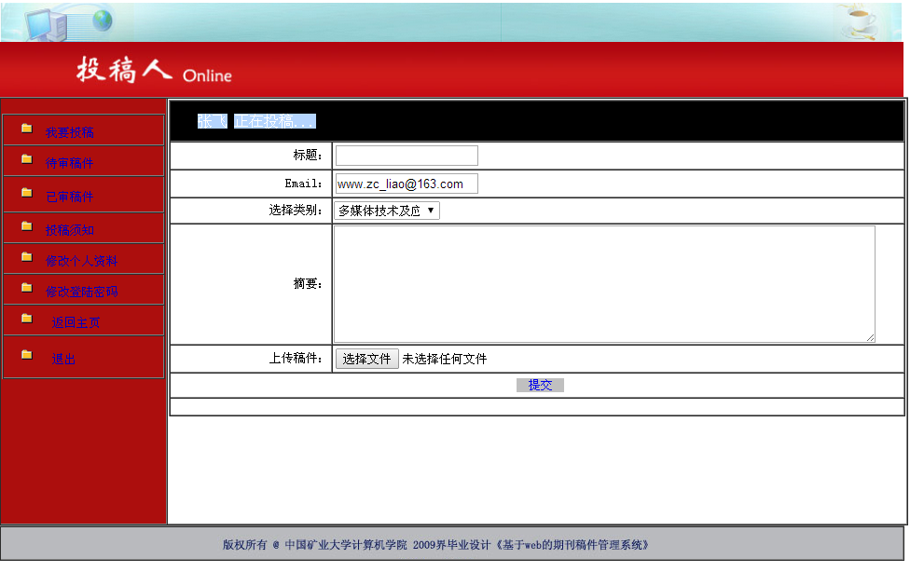Submit the form with the 提交 link
The height and width of the screenshot is (572, 924).
[x=540, y=385]
